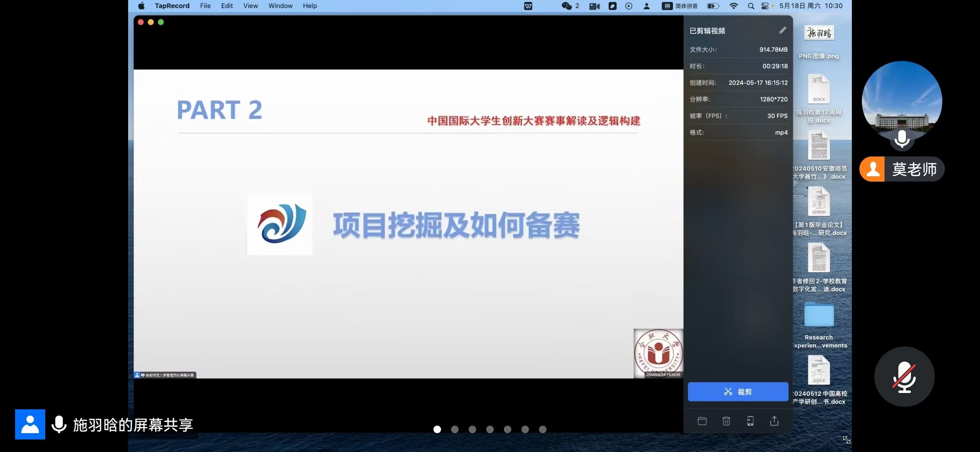Open the Research Experien...vements folder
The image size is (980, 452).
coord(819,315)
